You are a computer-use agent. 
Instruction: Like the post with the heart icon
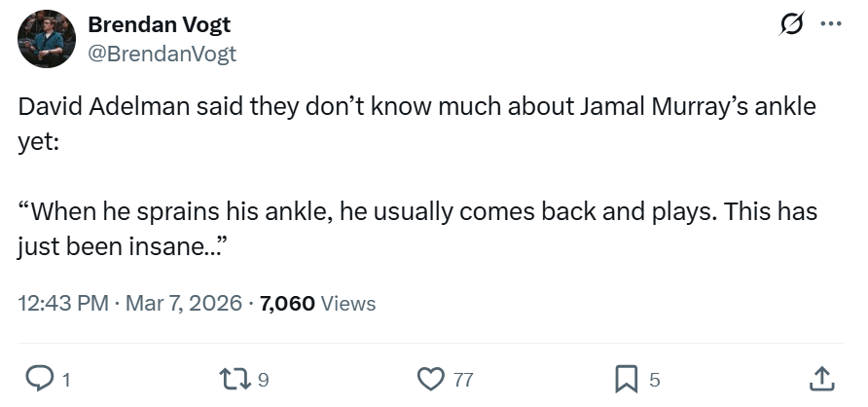click(429, 378)
